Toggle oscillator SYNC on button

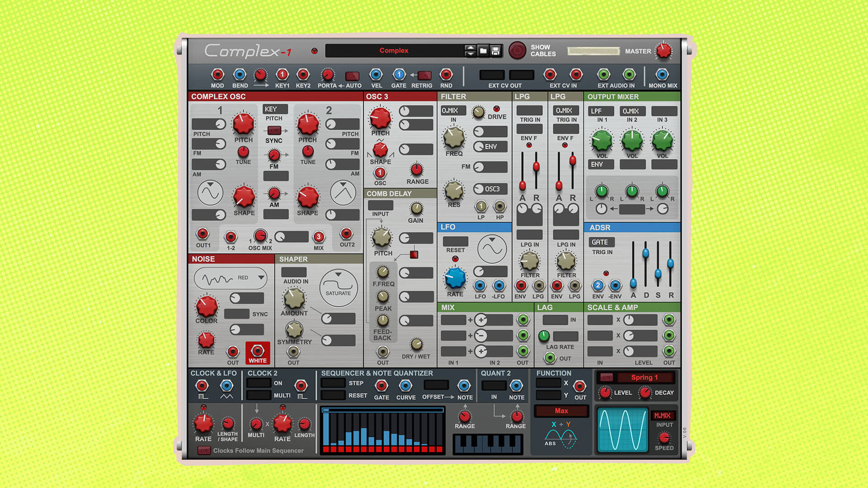pyautogui.click(x=274, y=131)
